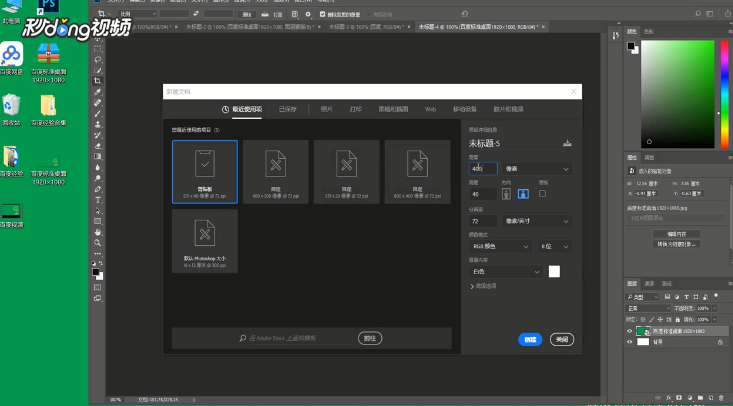Expand the 高级选项 advanced options
Viewport: 733px width, 406px height.
click(483, 286)
